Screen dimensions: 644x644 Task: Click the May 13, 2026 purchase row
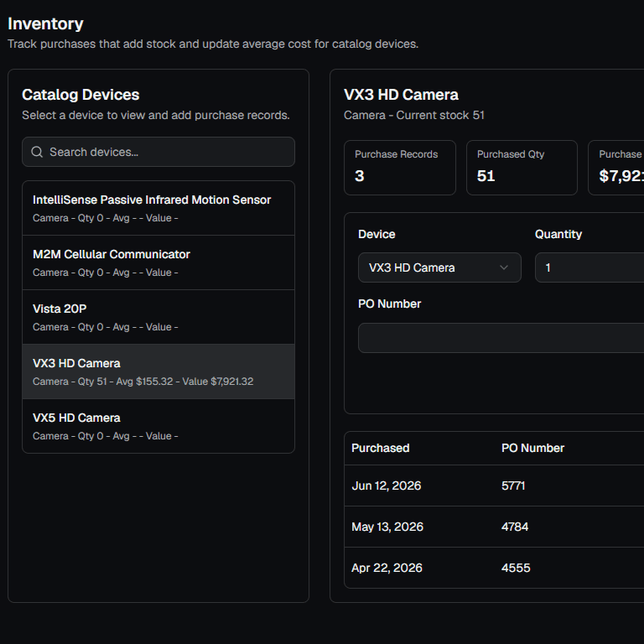click(494, 527)
